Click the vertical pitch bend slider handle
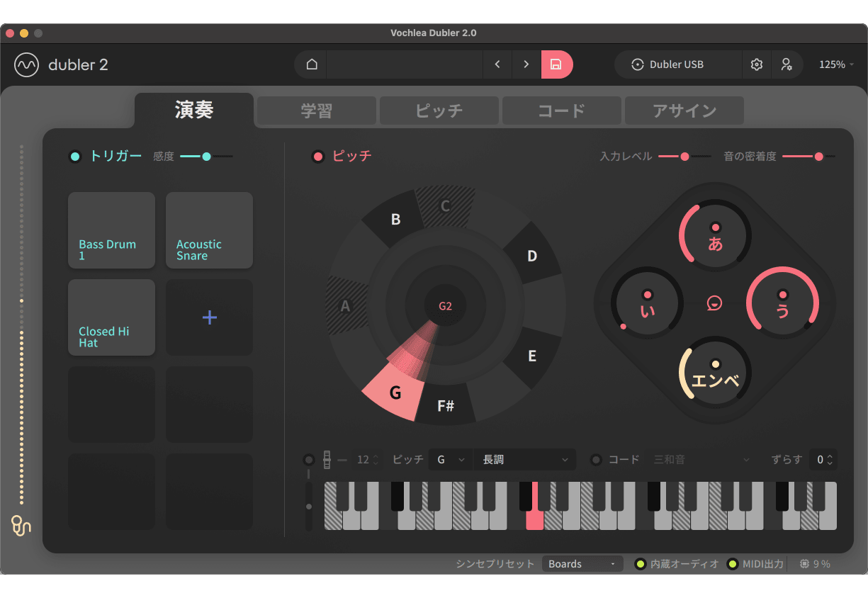This screenshot has width=868, height=598. [x=308, y=507]
